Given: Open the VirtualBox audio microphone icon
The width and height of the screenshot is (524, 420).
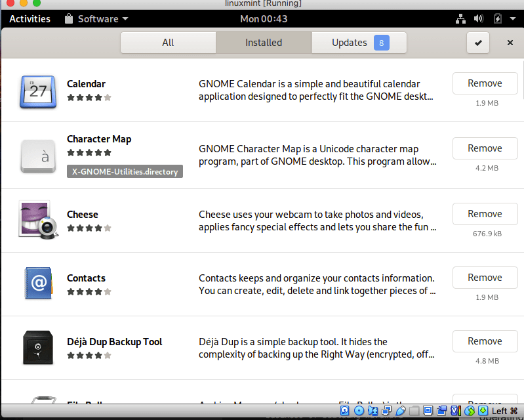Looking at the screenshot, I should [x=373, y=410].
